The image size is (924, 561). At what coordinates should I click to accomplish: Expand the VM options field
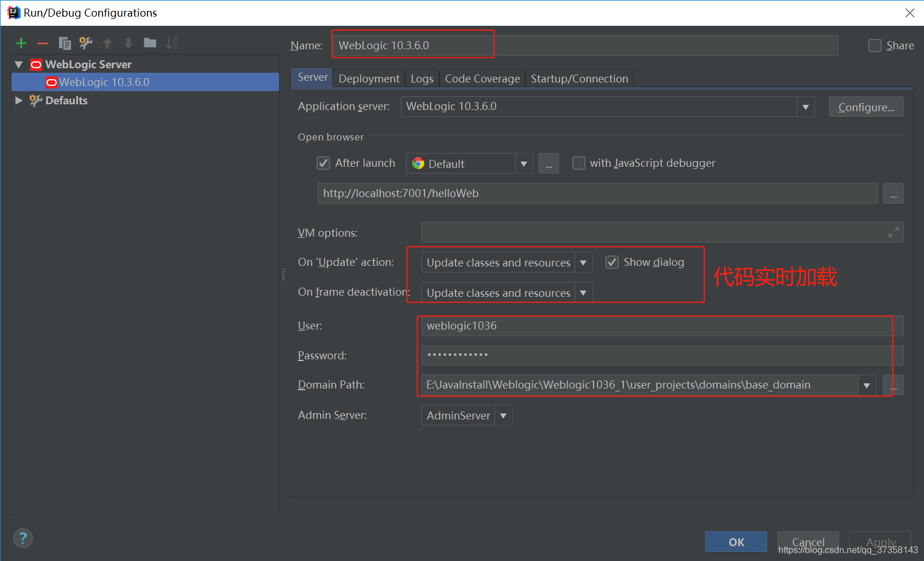pos(893,232)
